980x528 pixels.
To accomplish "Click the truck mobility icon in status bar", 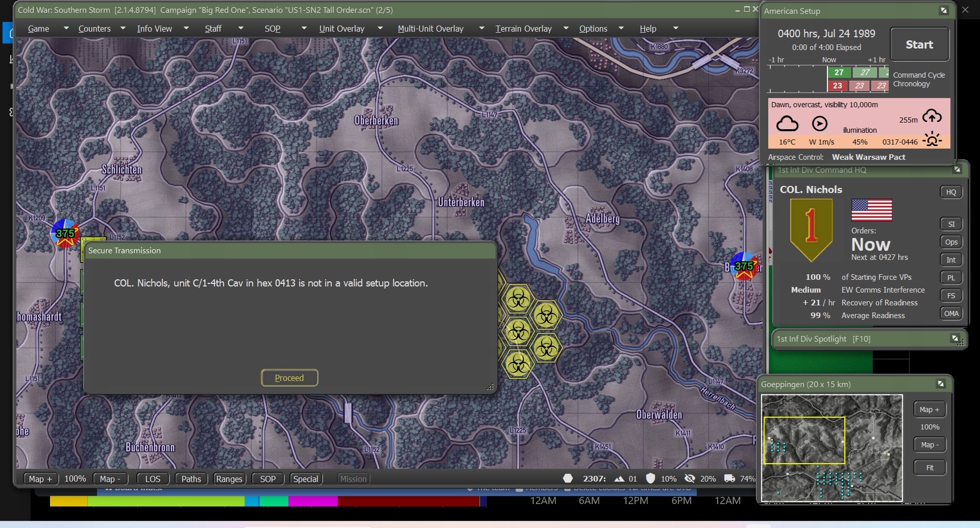I will click(x=730, y=478).
